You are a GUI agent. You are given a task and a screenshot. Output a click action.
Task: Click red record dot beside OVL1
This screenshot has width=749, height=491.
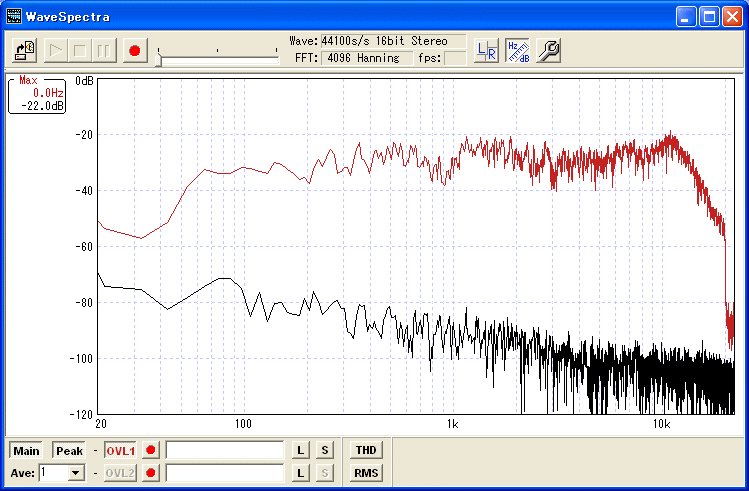tap(151, 451)
